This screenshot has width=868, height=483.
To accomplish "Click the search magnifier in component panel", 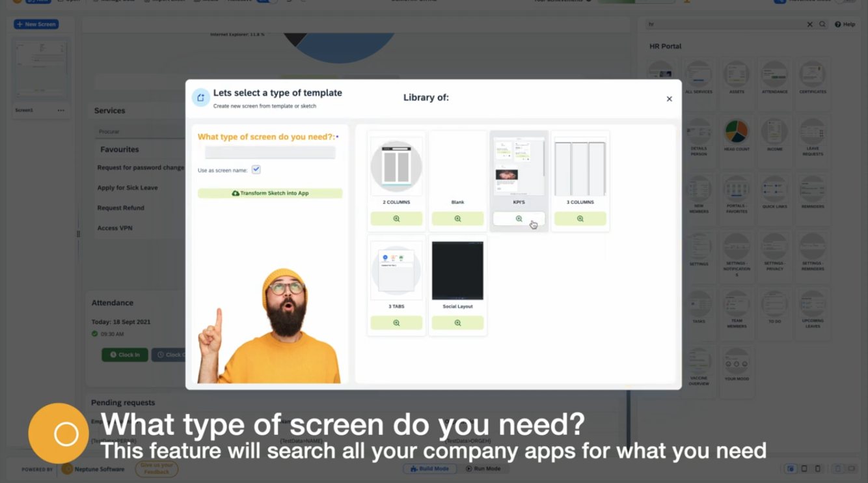I will coord(822,24).
